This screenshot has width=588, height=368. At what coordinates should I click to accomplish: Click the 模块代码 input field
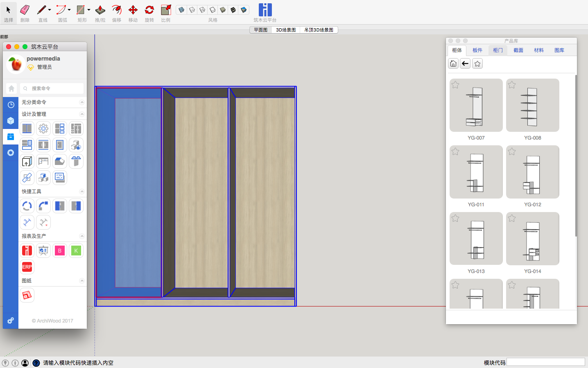point(545,362)
